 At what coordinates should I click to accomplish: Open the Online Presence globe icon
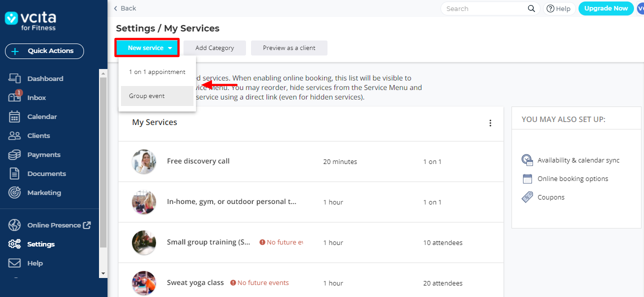[x=14, y=225]
